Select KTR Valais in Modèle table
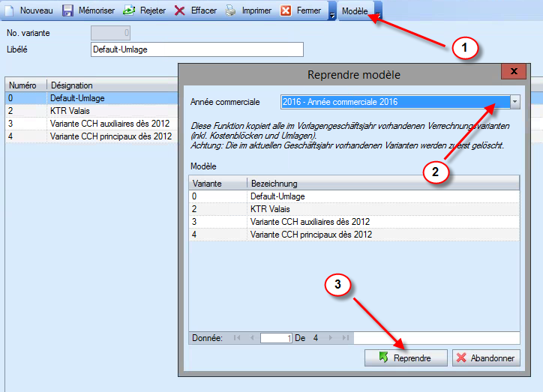Screen dimensions: 543x392 [354, 209]
